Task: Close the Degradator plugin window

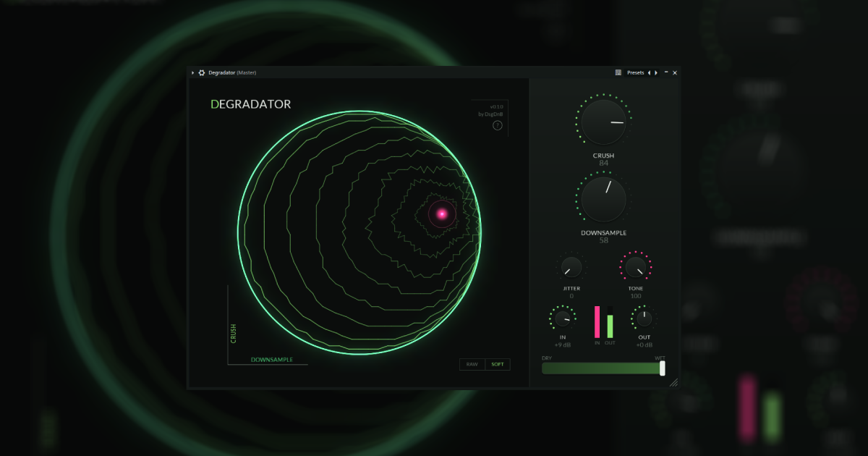Action: pyautogui.click(x=675, y=72)
